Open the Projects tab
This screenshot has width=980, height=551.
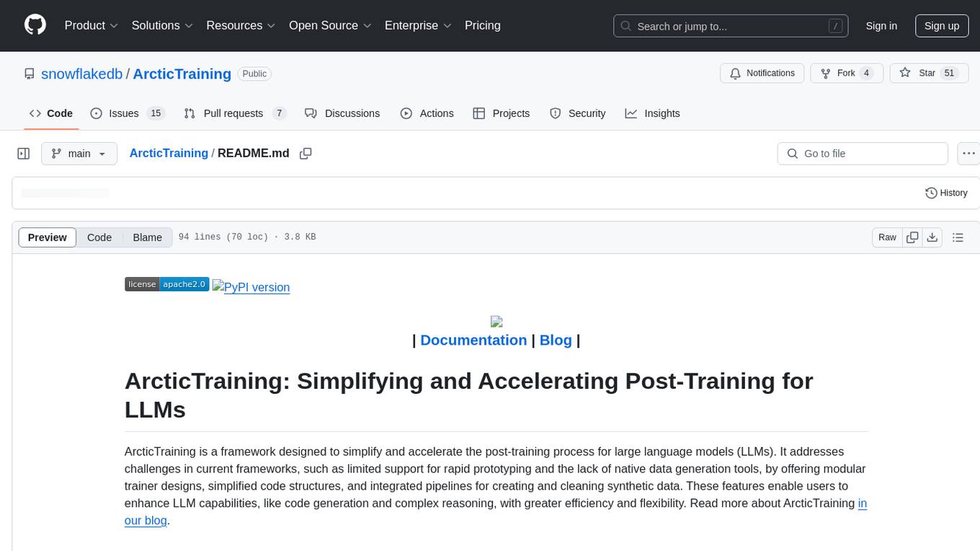coord(501,113)
